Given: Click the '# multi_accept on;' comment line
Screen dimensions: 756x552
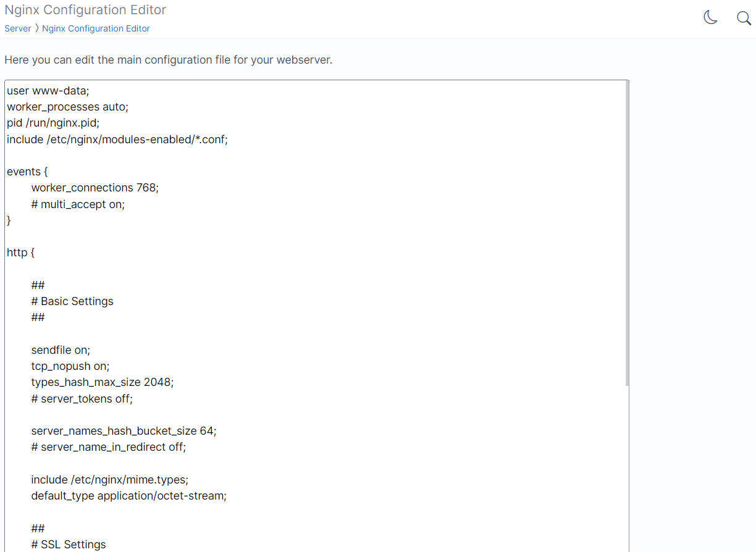Looking at the screenshot, I should coord(78,204).
